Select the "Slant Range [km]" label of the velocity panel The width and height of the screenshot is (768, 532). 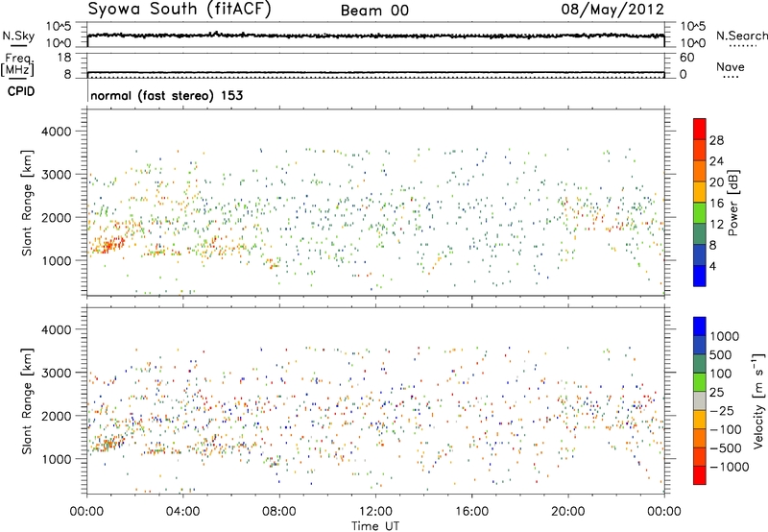(27, 401)
